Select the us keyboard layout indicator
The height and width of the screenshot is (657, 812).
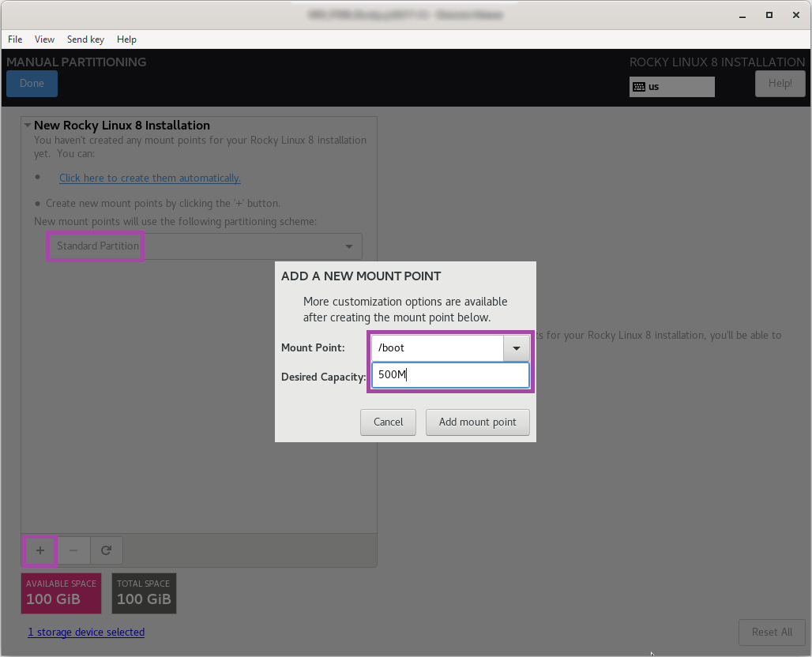click(671, 86)
